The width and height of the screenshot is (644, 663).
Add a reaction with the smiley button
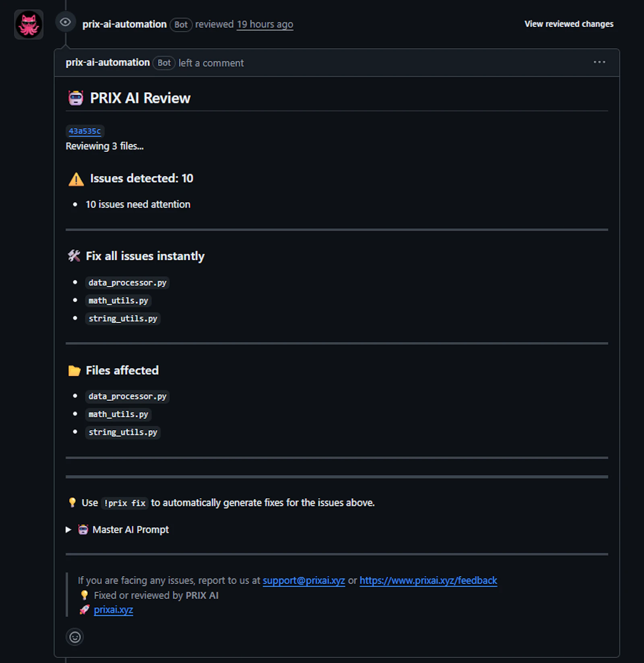coord(74,637)
